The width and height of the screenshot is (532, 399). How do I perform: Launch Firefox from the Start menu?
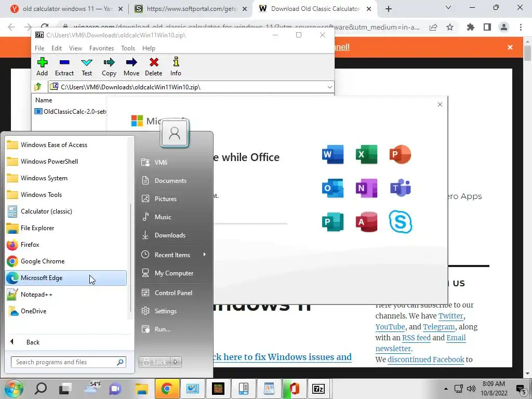66,245
